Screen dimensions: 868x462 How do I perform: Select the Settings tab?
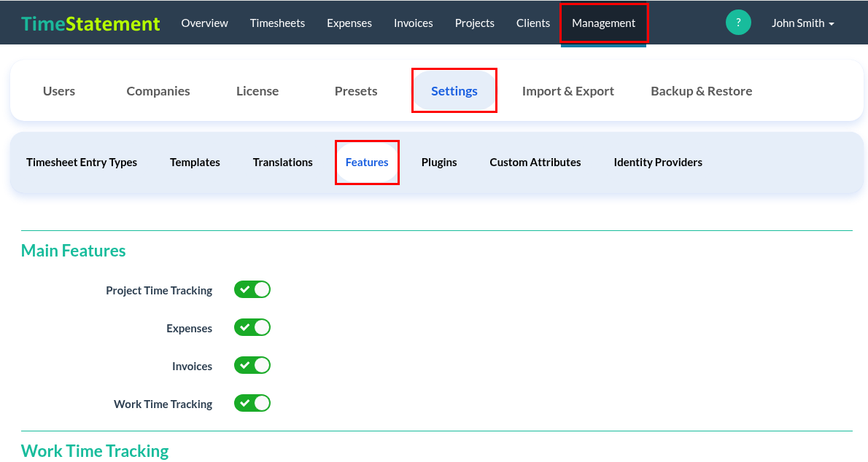(454, 91)
